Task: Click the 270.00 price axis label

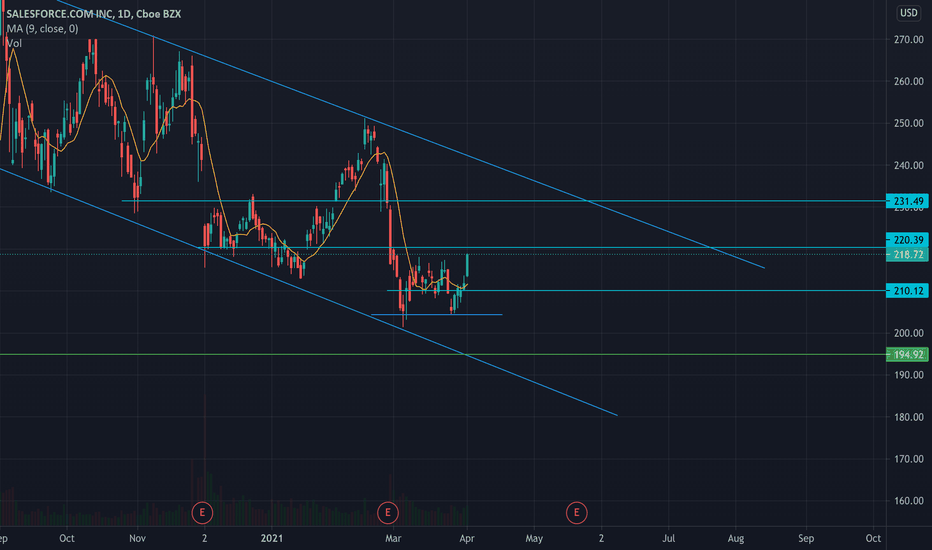Action: tap(909, 39)
